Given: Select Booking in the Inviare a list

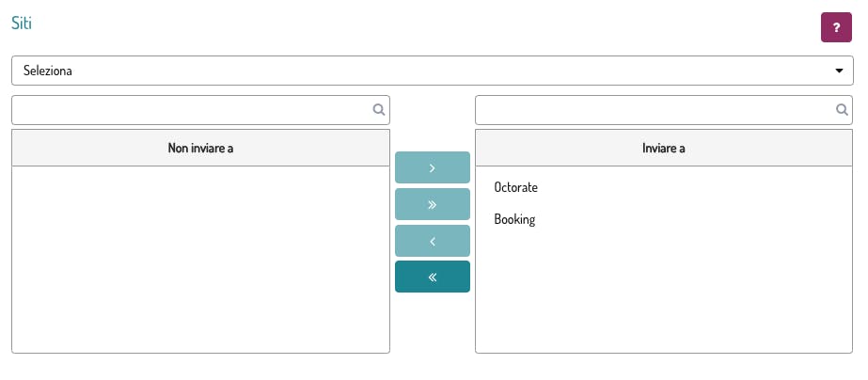Looking at the screenshot, I should (x=514, y=219).
